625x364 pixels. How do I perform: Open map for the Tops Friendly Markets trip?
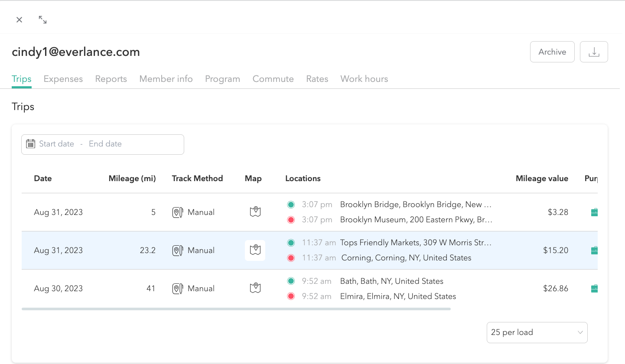pos(255,250)
